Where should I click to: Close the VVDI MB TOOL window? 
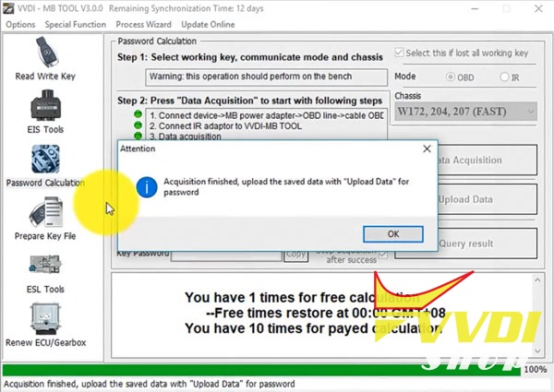click(x=538, y=8)
